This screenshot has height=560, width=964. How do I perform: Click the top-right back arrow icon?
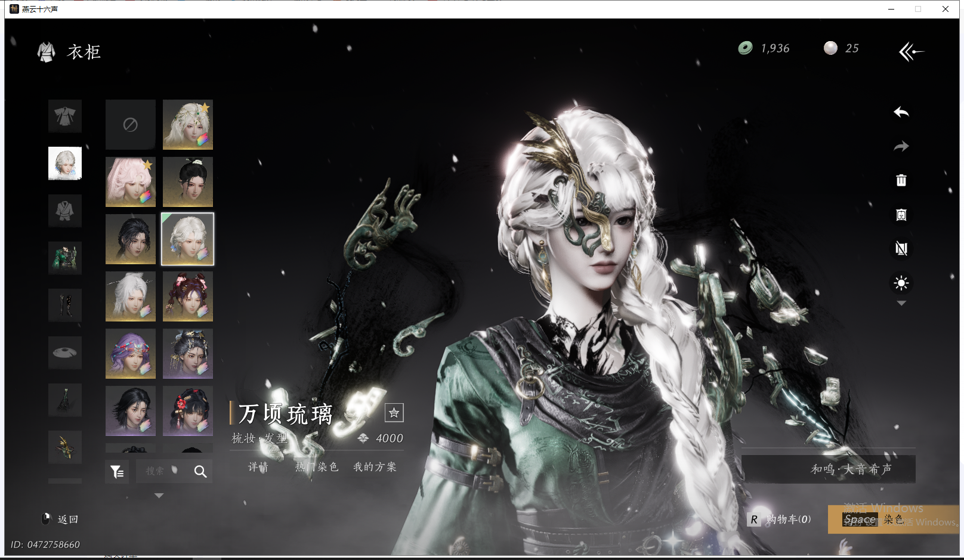(x=910, y=52)
